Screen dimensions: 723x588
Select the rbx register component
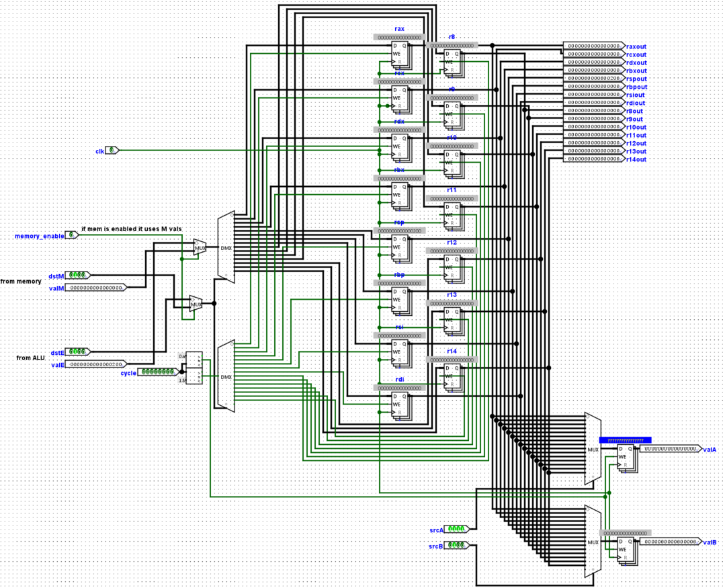tap(400, 196)
